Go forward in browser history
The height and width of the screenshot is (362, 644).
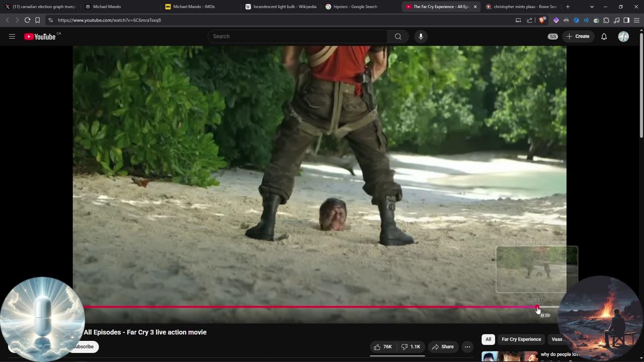[x=17, y=20]
